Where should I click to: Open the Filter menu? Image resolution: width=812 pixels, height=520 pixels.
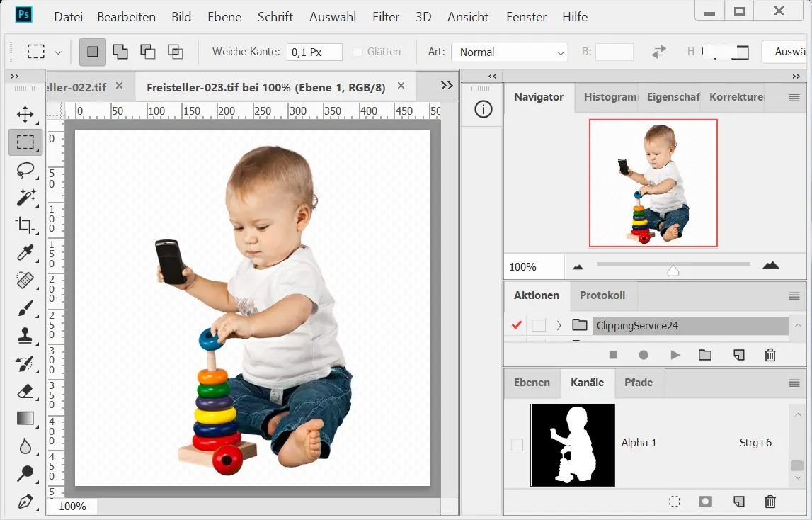click(386, 16)
